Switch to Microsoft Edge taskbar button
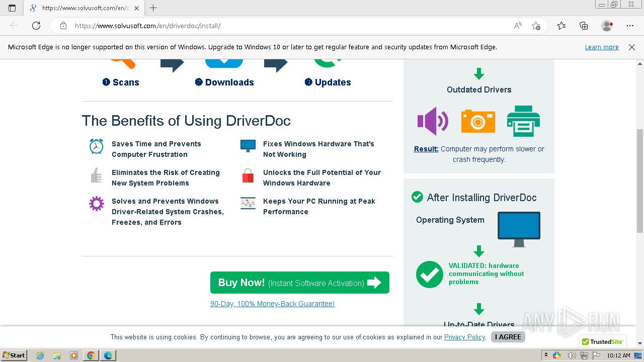The image size is (644, 362). 108,355
